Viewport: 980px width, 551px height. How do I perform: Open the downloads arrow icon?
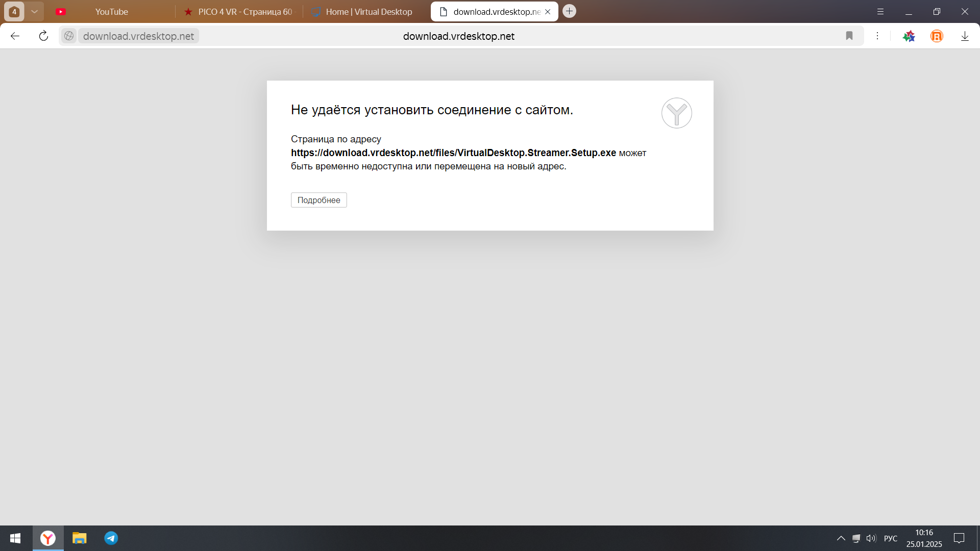pos(965,36)
